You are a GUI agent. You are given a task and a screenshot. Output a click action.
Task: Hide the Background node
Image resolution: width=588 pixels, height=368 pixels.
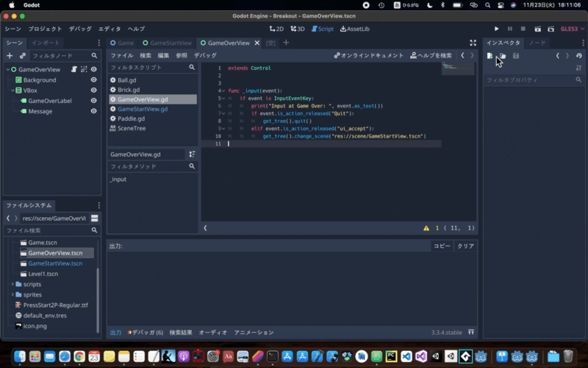pyautogui.click(x=94, y=79)
